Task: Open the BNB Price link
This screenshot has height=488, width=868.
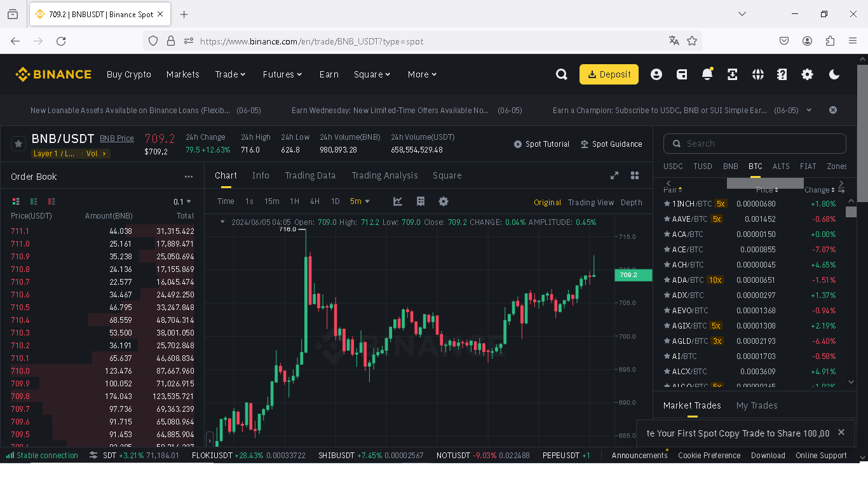Action: pyautogui.click(x=117, y=139)
